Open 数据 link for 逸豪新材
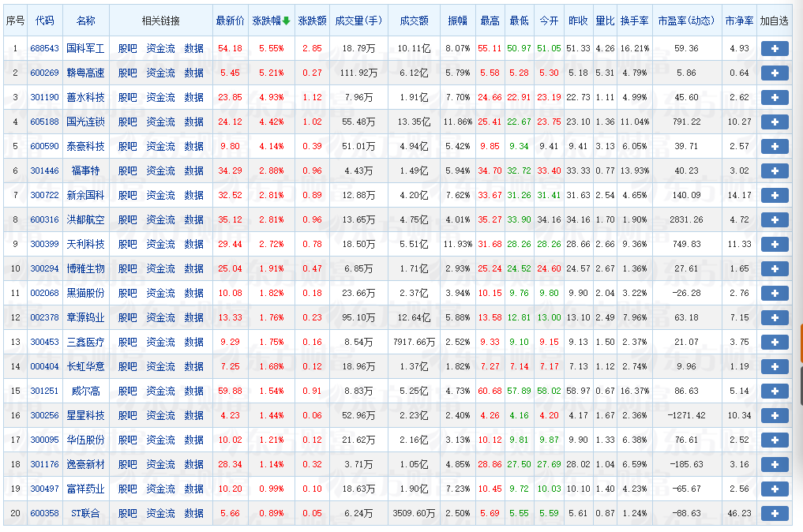Image resolution: width=803 pixels, height=532 pixels. click(x=193, y=464)
